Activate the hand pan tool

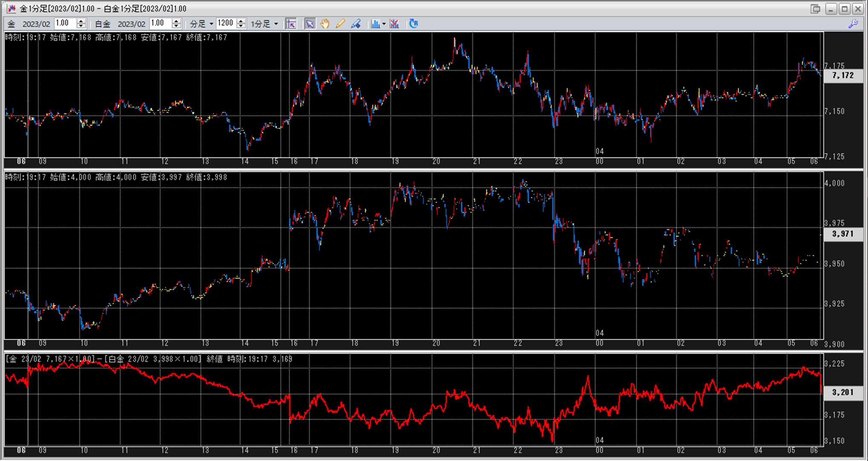tap(325, 24)
